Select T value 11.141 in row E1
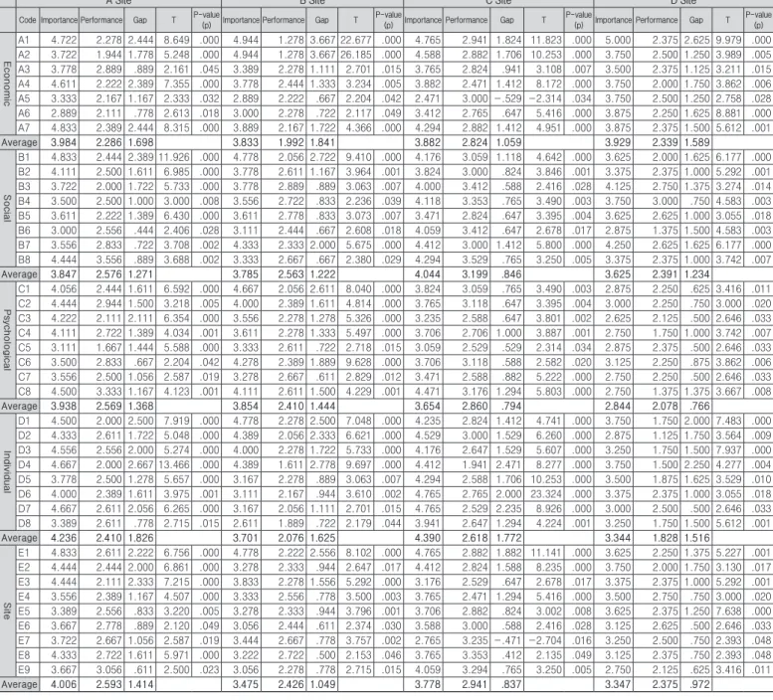This screenshot has height=700, width=773. [x=546, y=553]
